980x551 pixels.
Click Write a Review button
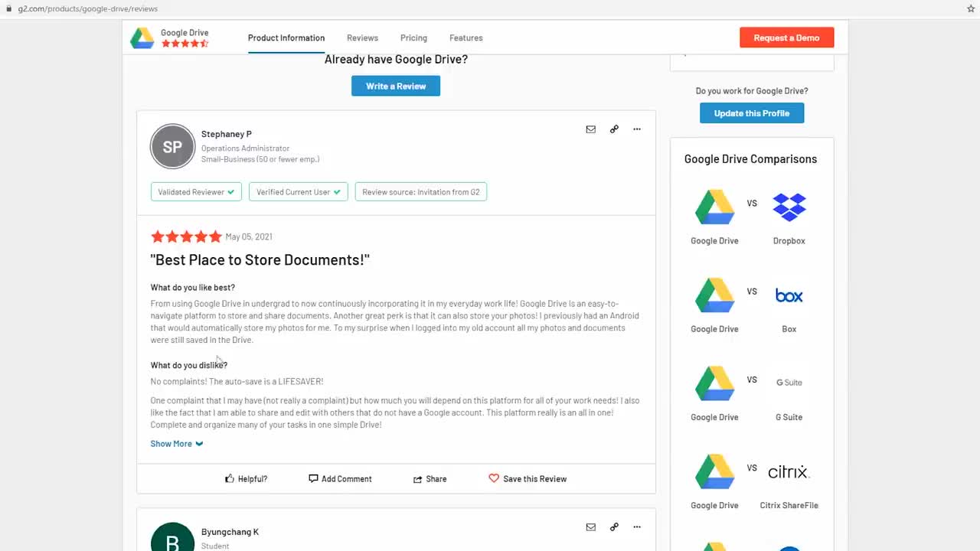(x=396, y=86)
